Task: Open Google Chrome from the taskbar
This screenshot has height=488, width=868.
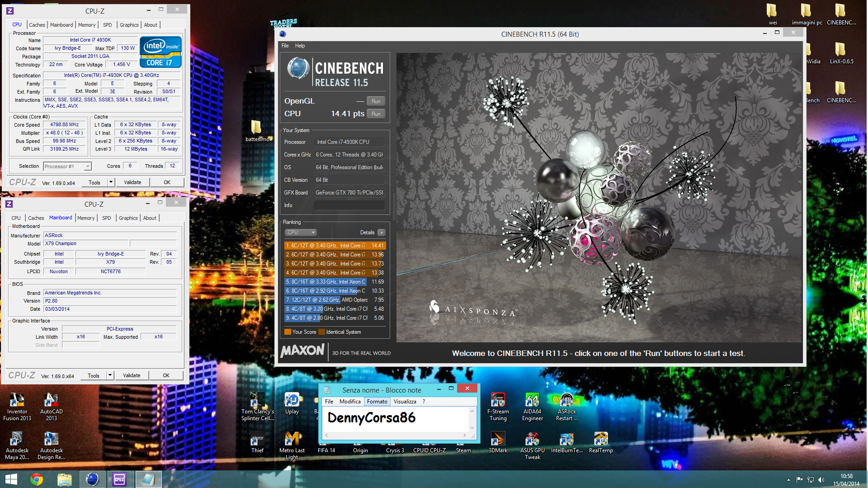Action: click(37, 479)
